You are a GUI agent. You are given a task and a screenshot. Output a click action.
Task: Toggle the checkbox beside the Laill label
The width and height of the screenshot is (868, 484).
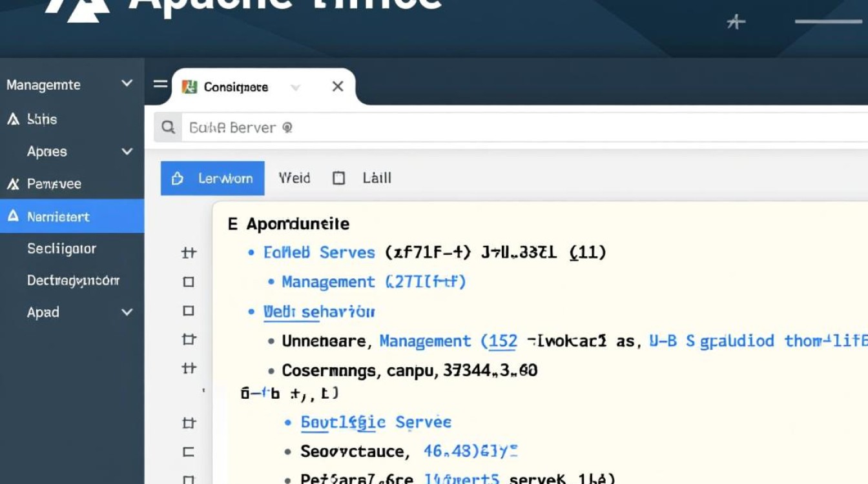(338, 179)
